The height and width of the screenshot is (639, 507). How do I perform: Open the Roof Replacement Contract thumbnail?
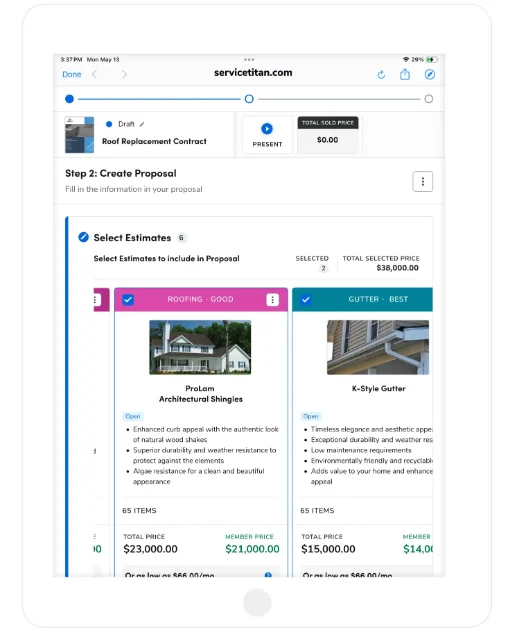79,135
